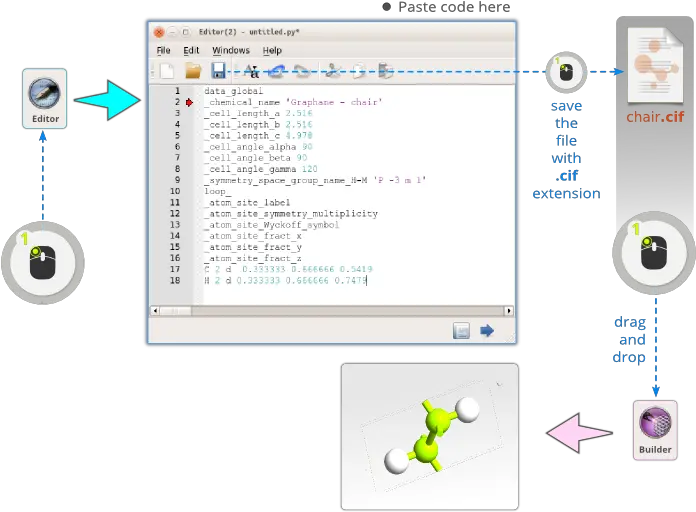Viewport: 696px width, 512px height.
Task: Click the Paste clipboard icon
Action: 385,71
